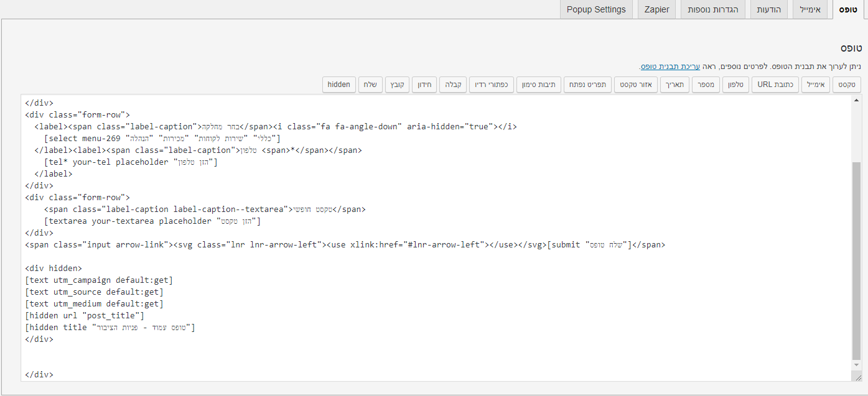The height and width of the screenshot is (396, 868).
Task: Insert an אזור טקסט textarea tag
Action: 635,85
